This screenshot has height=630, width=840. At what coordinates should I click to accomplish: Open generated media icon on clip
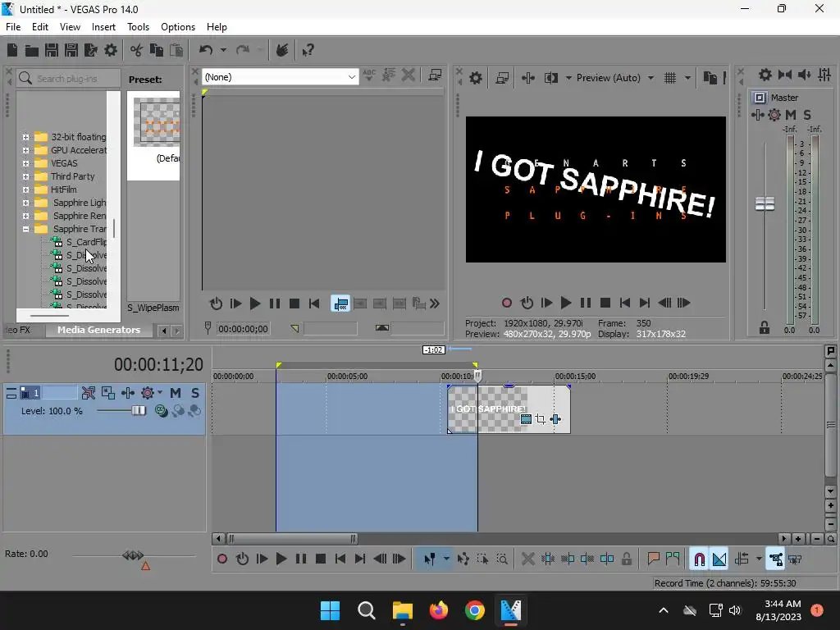[526, 419]
